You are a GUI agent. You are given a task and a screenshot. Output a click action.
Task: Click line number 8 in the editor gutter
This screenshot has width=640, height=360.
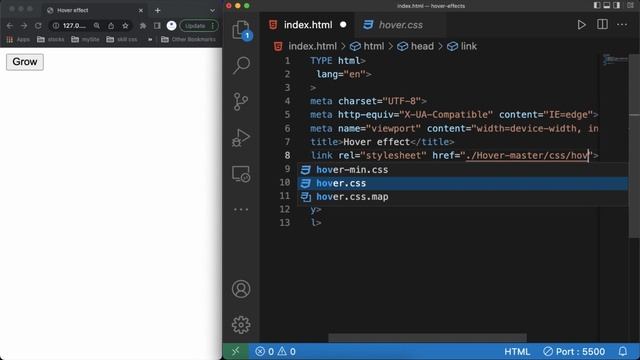(x=287, y=156)
